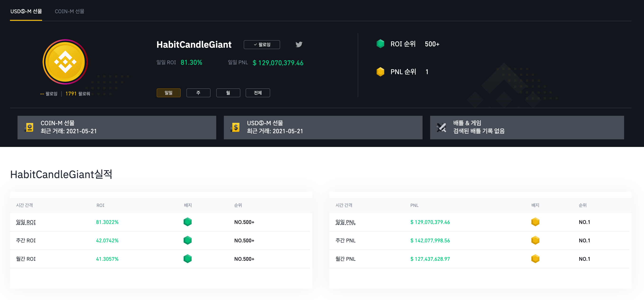The width and height of the screenshot is (644, 300).
Task: Select the 전체 (all) period button
Action: coord(258,93)
